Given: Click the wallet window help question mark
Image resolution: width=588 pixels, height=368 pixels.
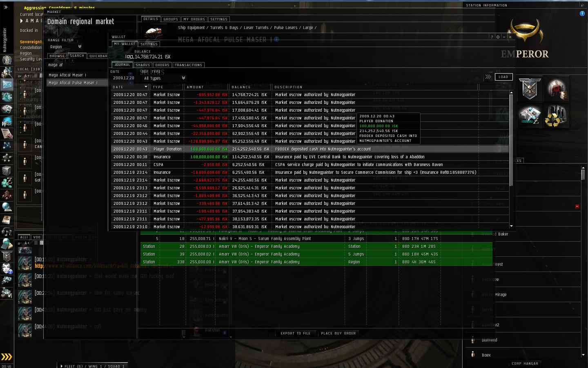Looking at the screenshot, I should click(492, 37).
